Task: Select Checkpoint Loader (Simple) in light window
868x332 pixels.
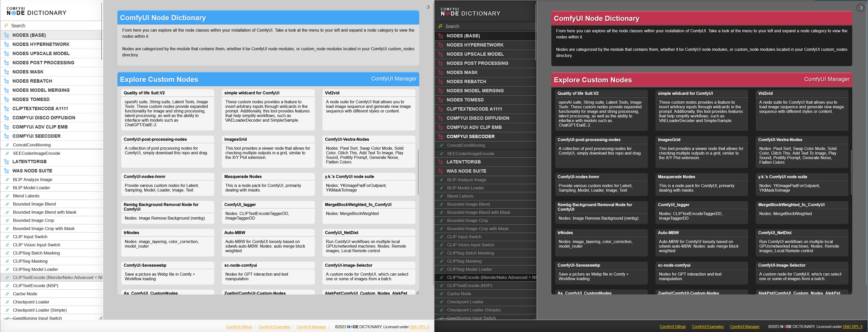Action: pos(51,310)
